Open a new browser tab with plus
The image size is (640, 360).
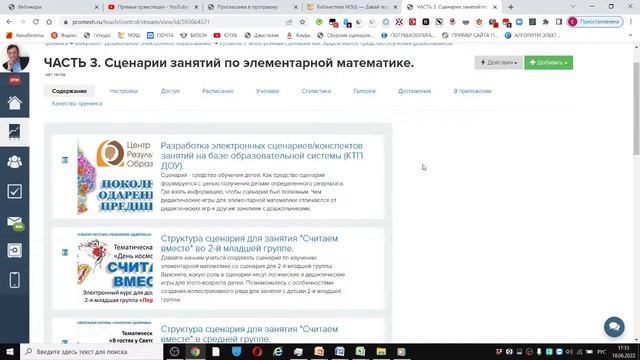pyautogui.click(x=511, y=7)
